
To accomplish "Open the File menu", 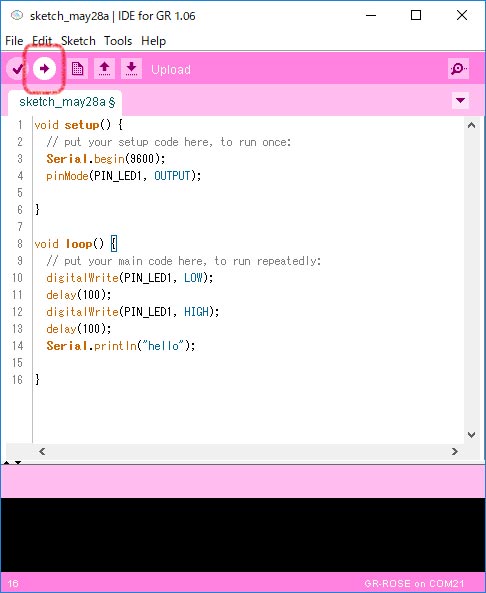I will 14,40.
